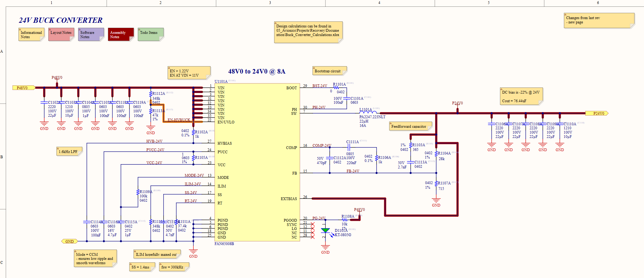Click the 48V0 to 24V0 @ 8A heading
Image resolution: width=644 pixels, height=278 pixels.
pyautogui.click(x=257, y=71)
